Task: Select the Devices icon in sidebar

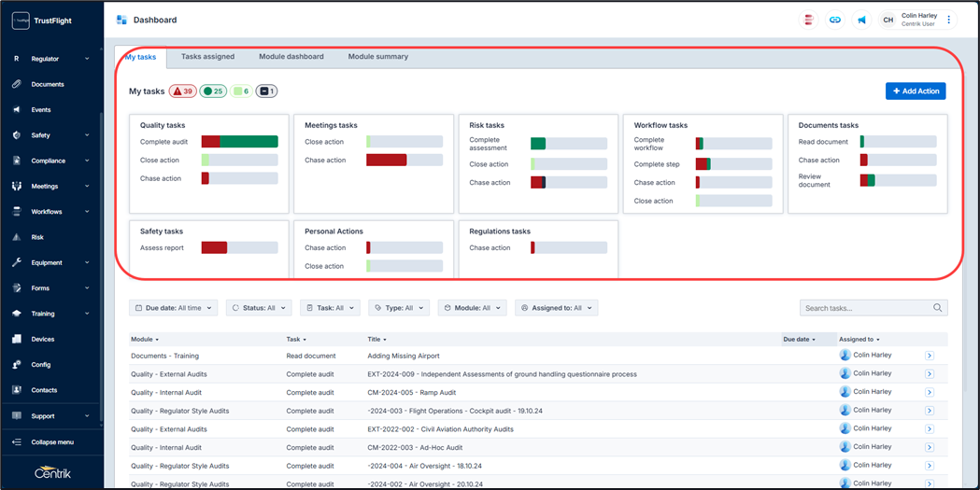Action: (17, 340)
